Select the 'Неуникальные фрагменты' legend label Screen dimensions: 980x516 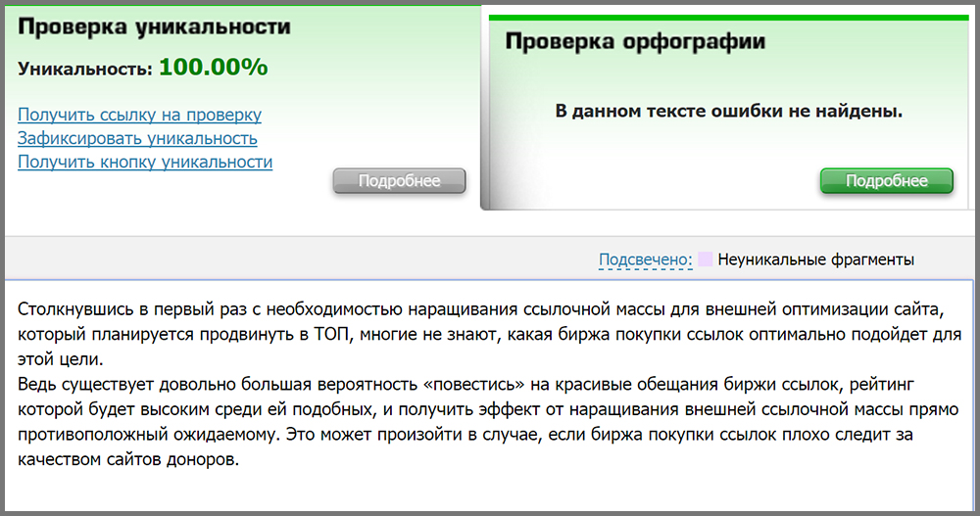tap(815, 259)
